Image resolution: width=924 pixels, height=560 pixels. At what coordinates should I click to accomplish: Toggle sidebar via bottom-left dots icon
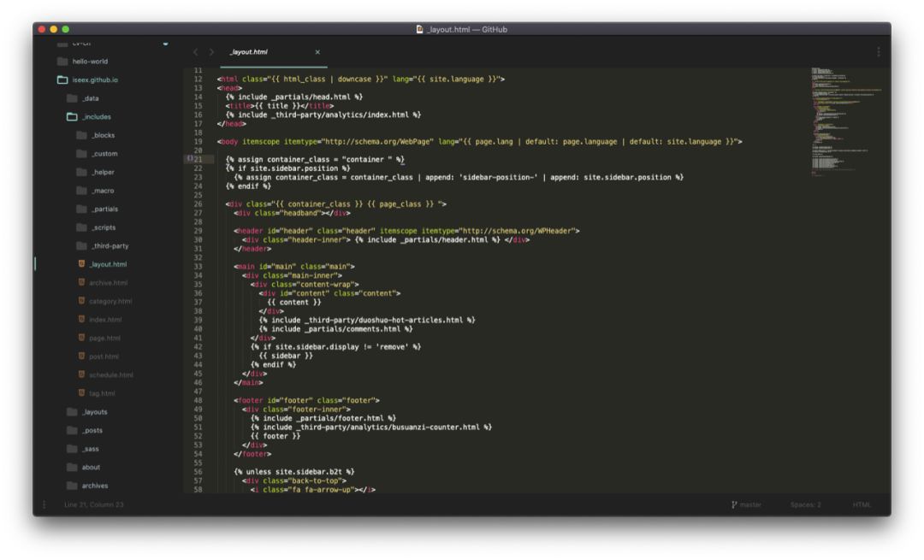pos(44,504)
